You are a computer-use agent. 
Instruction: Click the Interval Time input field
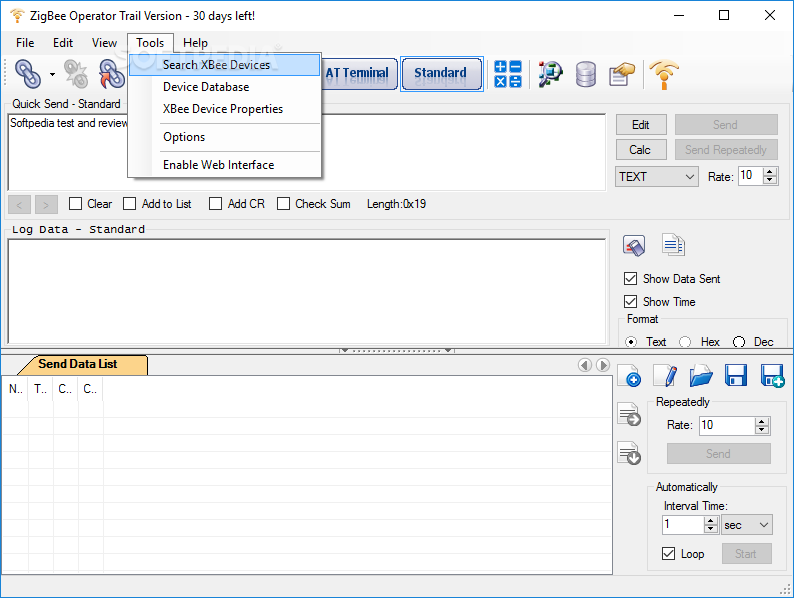683,525
